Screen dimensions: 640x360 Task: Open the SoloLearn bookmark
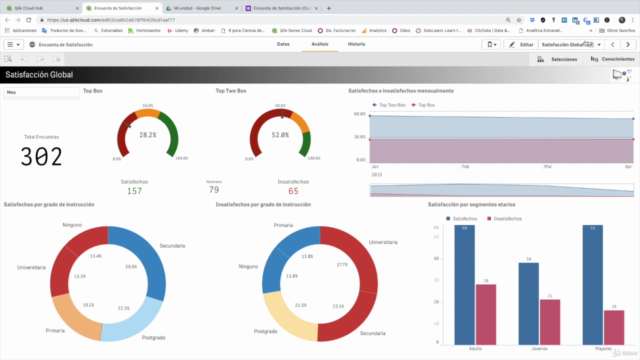click(438, 31)
